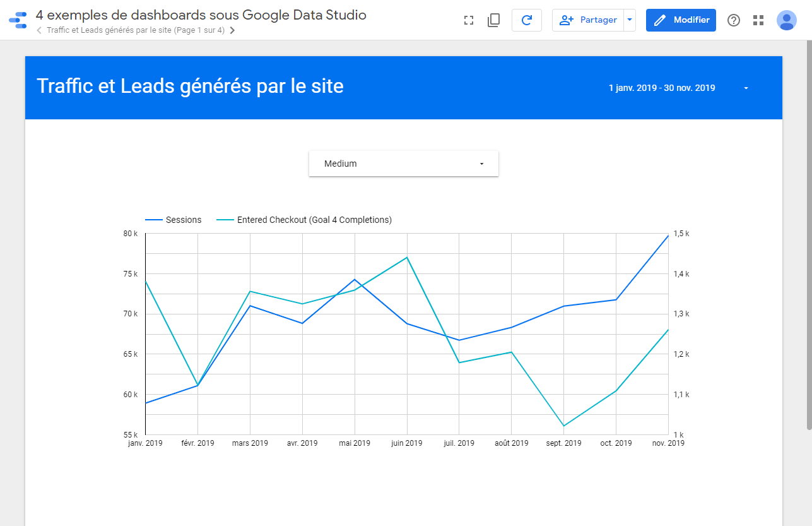Click the 'oct. 2019' axis label

616,443
